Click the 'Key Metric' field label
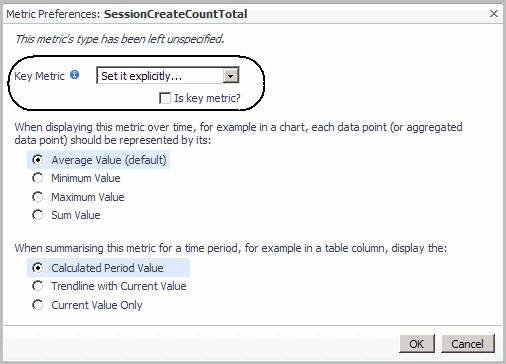Screen dimensions: 506x364 (x=39, y=76)
